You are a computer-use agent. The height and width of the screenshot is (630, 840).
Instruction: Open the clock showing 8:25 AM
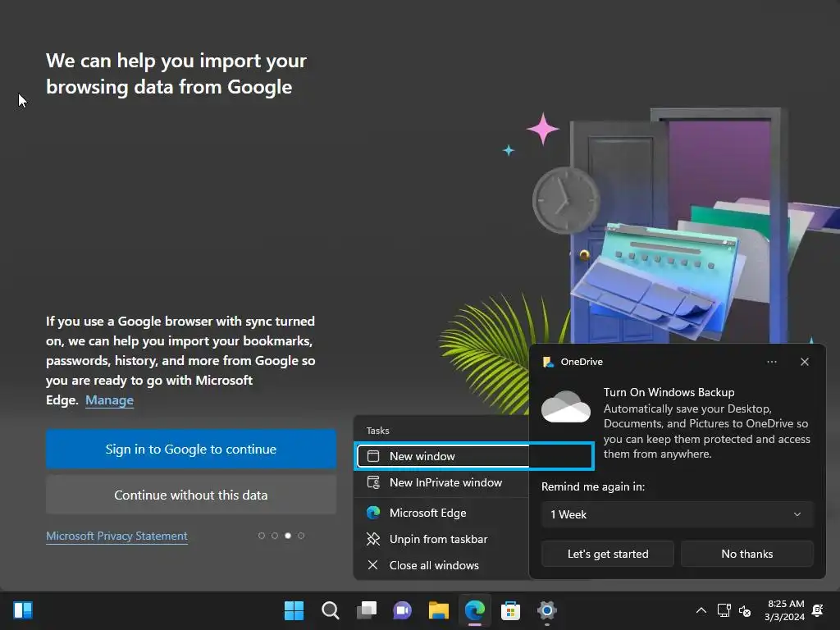(x=784, y=610)
